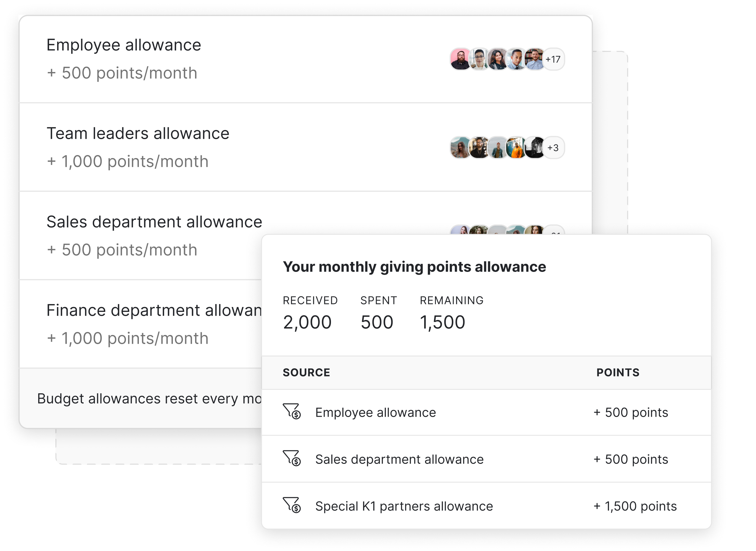This screenshot has width=756, height=551.
Task: Click the SPENT 500 value
Action: tap(377, 322)
